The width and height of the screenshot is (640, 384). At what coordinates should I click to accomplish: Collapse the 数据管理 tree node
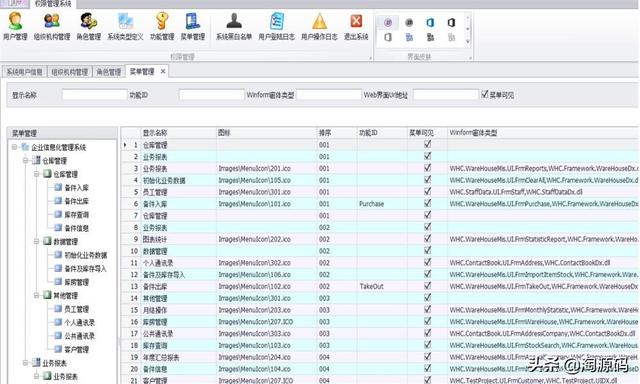tap(36, 241)
